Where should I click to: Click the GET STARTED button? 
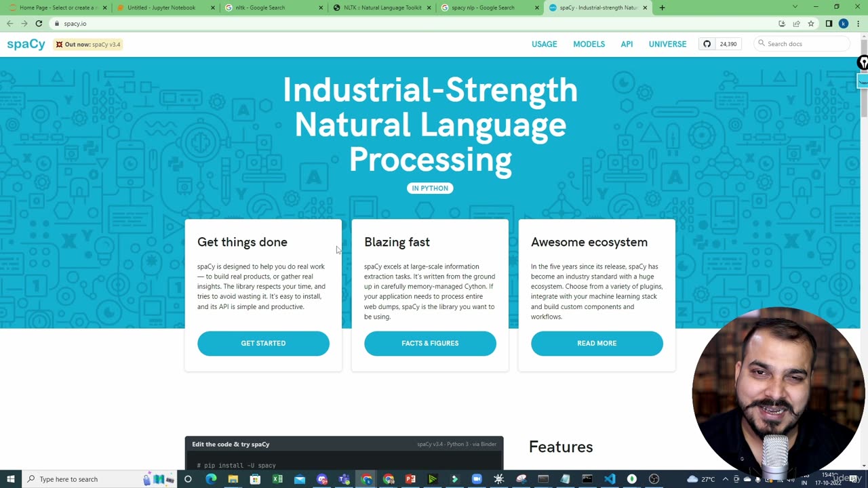pos(263,343)
